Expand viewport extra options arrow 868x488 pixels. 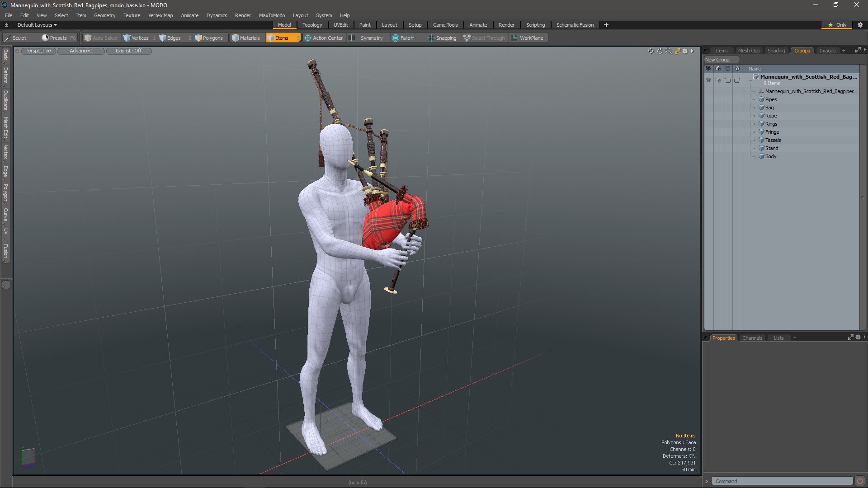[x=692, y=51]
